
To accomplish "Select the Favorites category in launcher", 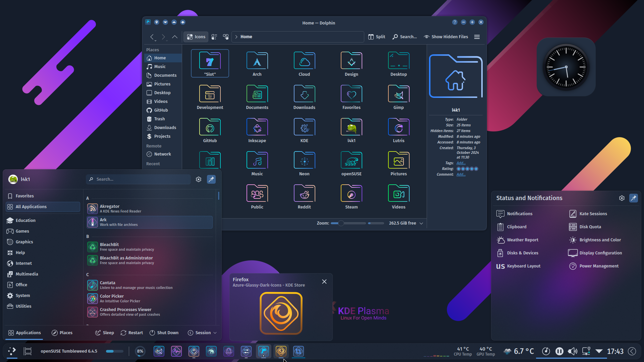I will (43, 196).
